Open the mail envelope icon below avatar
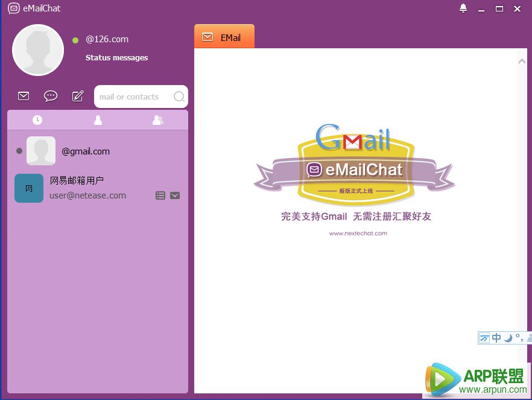Screen dimensions: 532x400 (24, 97)
